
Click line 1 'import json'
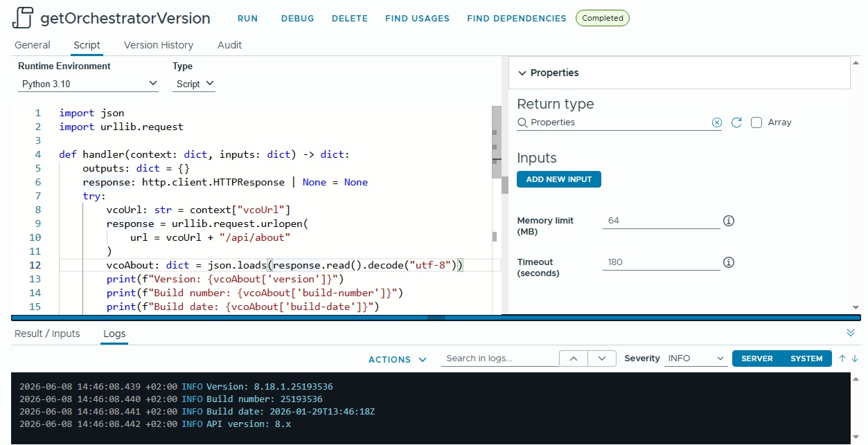click(x=91, y=113)
